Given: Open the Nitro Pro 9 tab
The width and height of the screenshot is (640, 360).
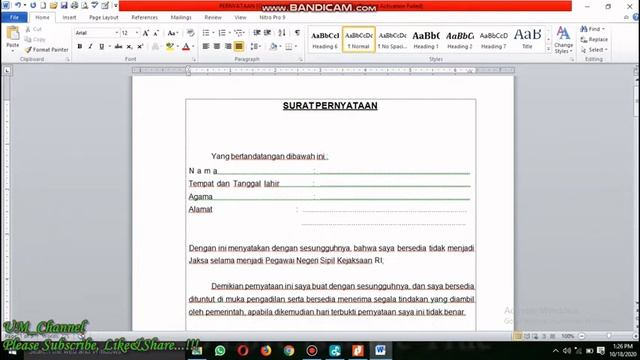Looking at the screenshot, I should [272, 17].
